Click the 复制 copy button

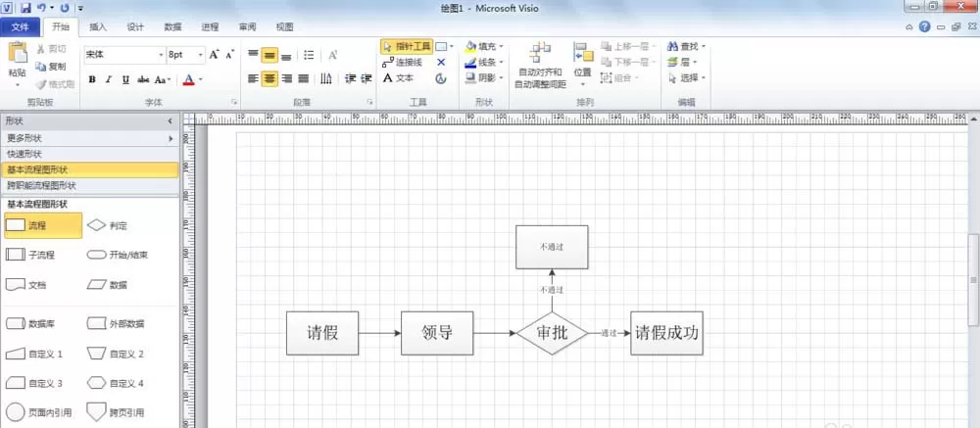[51, 67]
